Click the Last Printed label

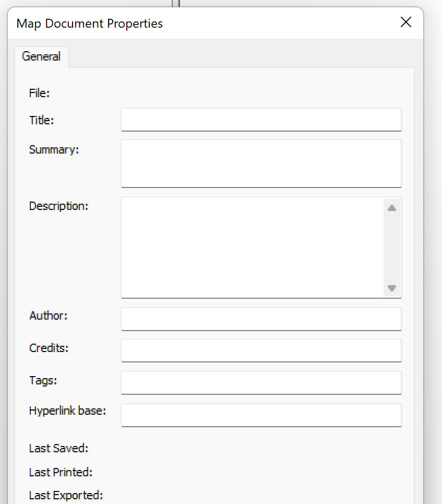61,472
